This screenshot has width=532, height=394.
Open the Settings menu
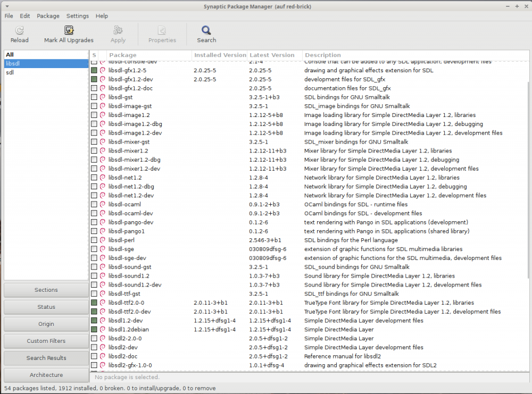click(x=77, y=16)
